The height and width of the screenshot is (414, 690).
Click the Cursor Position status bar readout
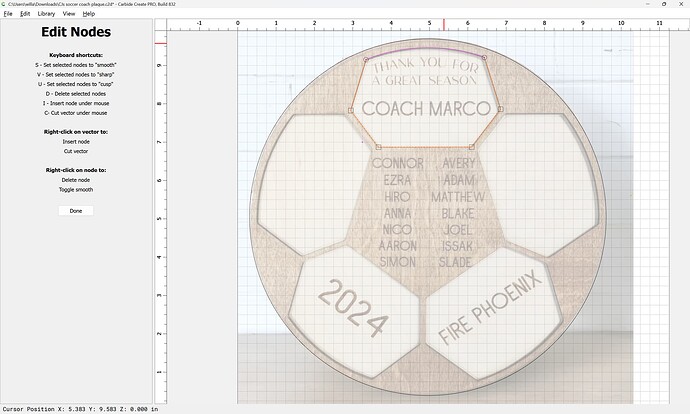[81, 409]
